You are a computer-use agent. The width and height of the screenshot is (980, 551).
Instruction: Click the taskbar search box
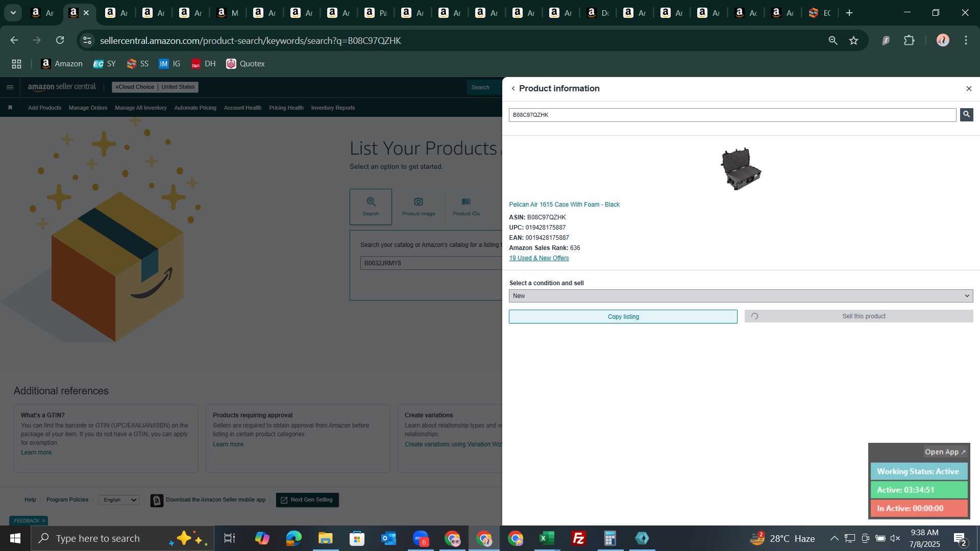[122, 538]
